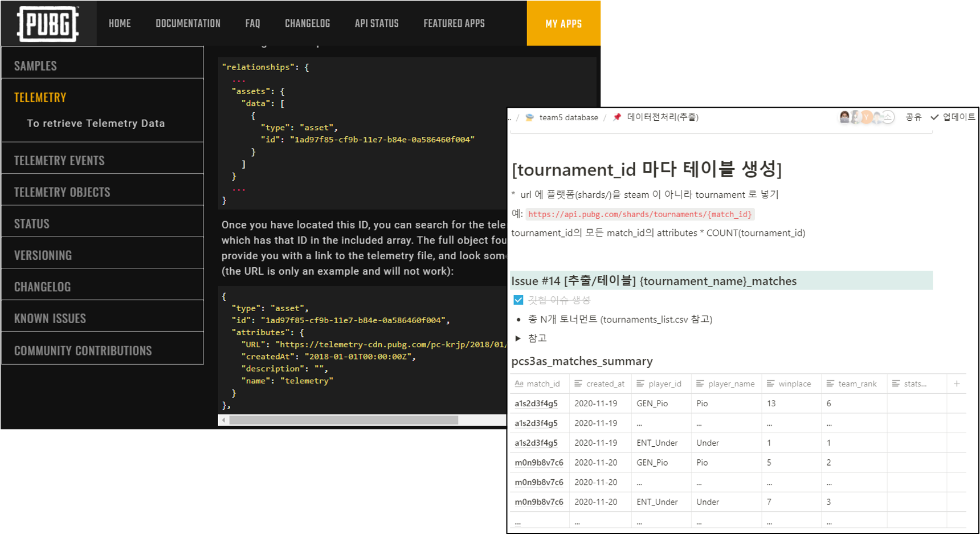This screenshot has height=534, width=980.
Task: Expand the 참고 toggle triangle
Action: pos(518,338)
